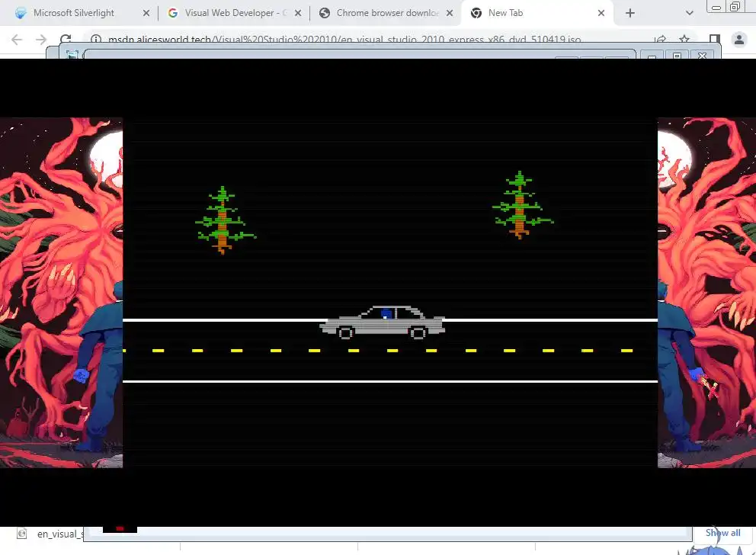756x555 pixels.
Task: Close the Chrome browser download tab
Action: tap(450, 14)
